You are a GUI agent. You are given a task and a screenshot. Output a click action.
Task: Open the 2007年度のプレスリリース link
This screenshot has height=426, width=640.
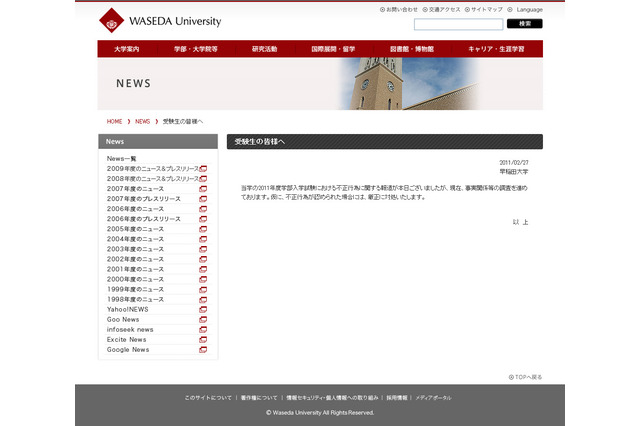(144, 199)
